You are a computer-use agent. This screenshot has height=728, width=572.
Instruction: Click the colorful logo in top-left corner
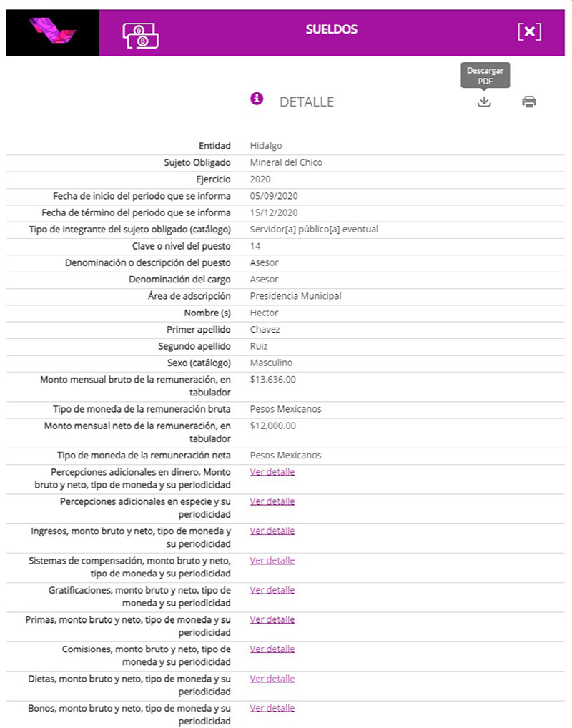tap(52, 32)
